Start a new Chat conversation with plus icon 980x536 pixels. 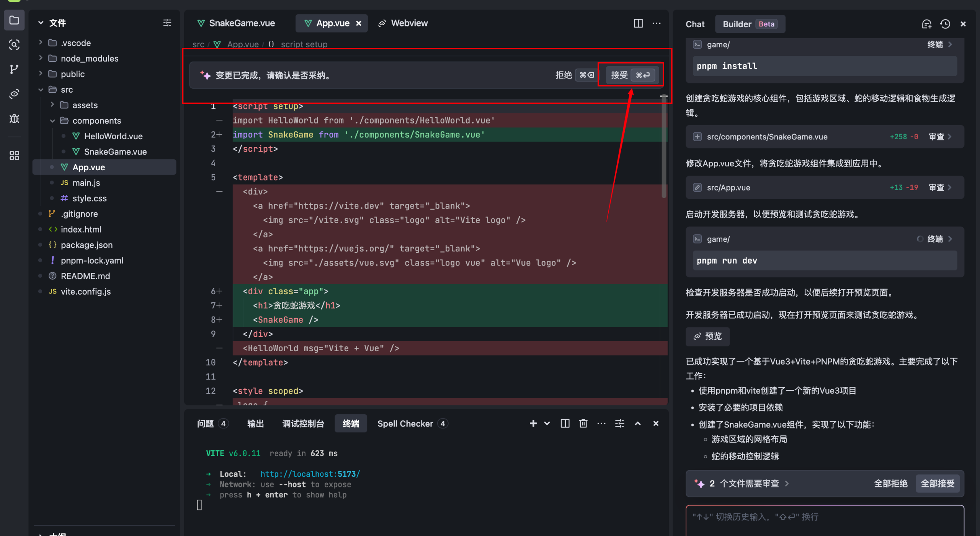click(926, 24)
